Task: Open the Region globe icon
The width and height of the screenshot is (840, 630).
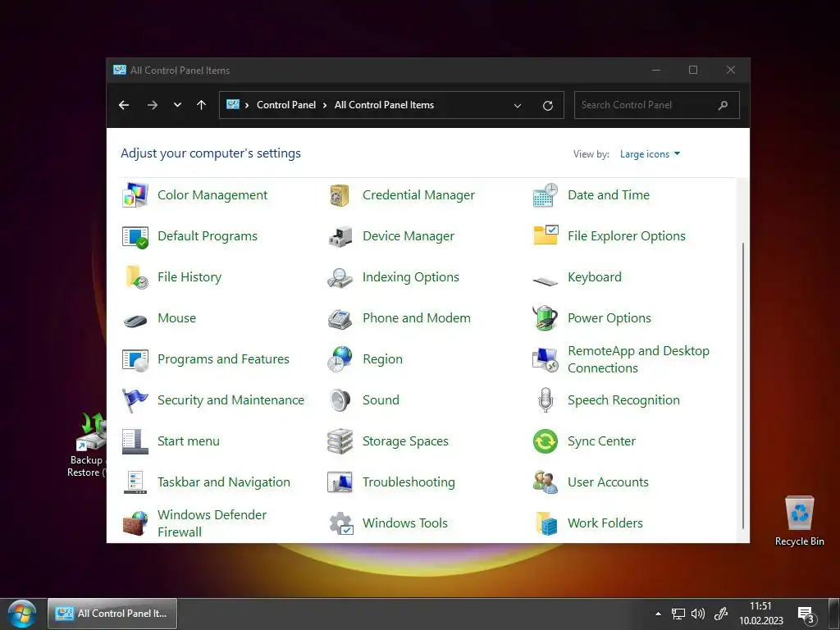Action: pyautogui.click(x=340, y=359)
